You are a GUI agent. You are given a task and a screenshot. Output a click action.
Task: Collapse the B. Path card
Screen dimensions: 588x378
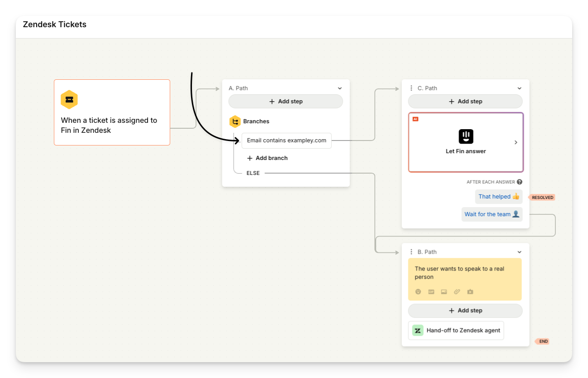click(x=520, y=252)
